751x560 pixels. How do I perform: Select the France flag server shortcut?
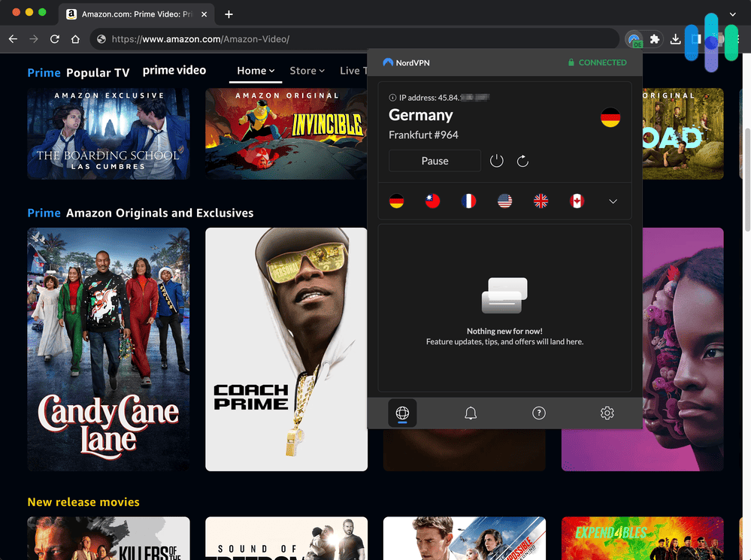click(x=468, y=201)
